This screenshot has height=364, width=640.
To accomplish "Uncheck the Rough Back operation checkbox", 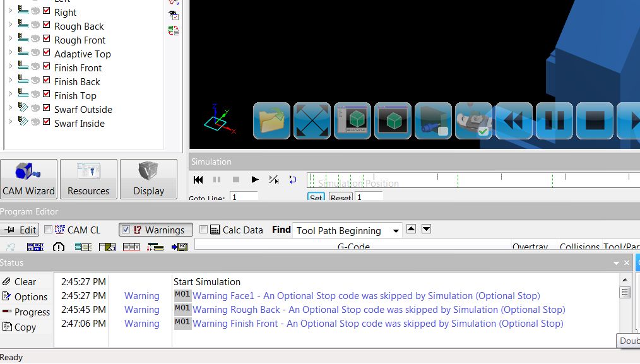I will point(47,25).
